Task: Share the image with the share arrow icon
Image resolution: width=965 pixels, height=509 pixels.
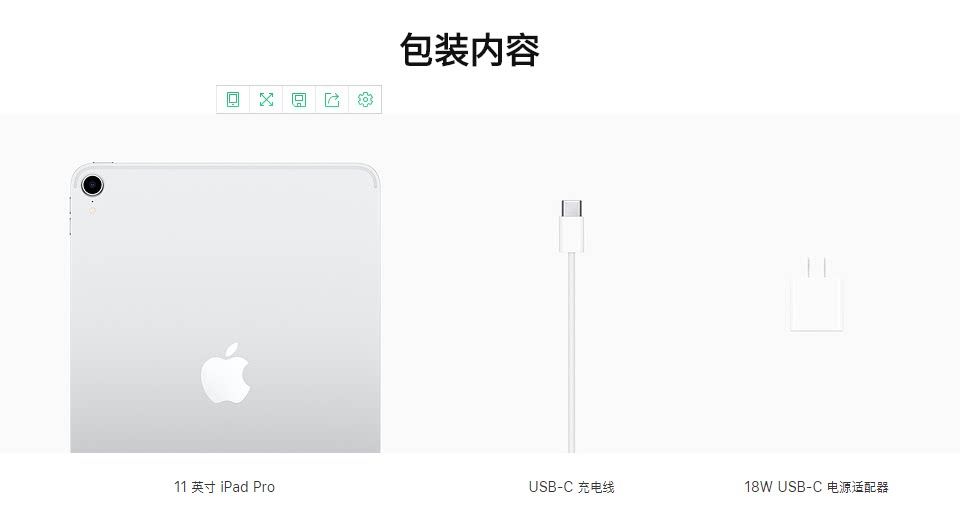Action: 332,100
